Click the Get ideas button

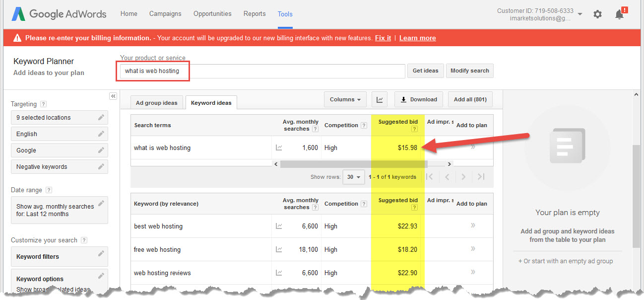[425, 71]
